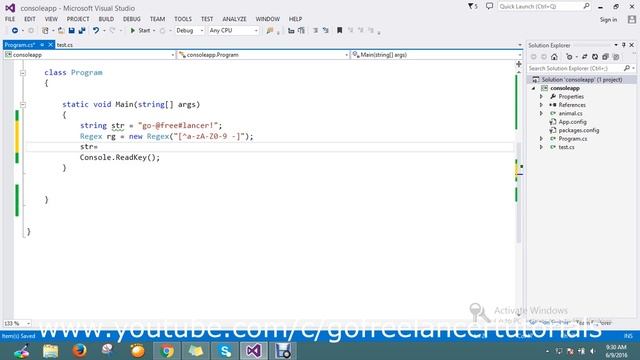This screenshot has width=640, height=360.
Task: Open Chrome from the taskbar
Action: pyautogui.click(x=167, y=351)
